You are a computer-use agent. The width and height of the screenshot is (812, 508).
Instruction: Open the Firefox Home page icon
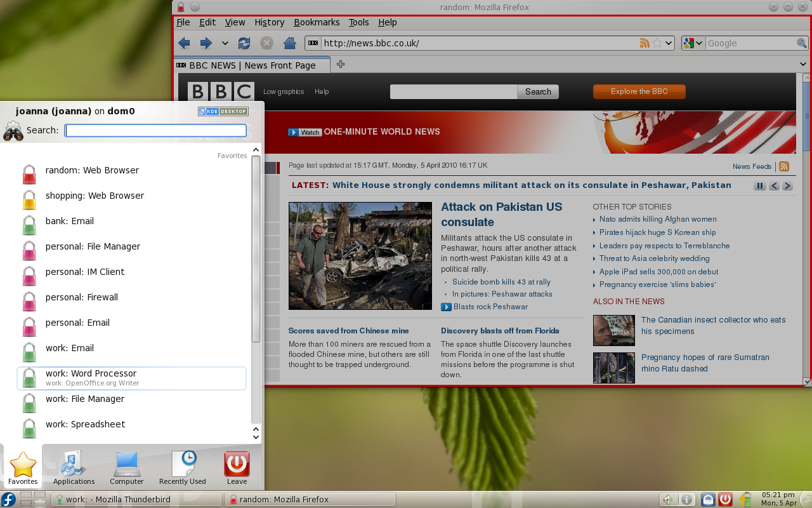coord(290,43)
